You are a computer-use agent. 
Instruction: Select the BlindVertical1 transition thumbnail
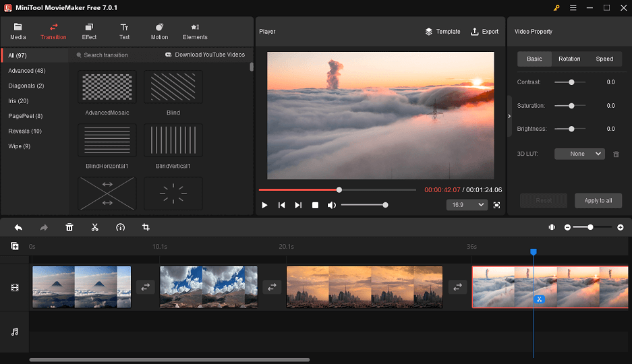[173, 140]
